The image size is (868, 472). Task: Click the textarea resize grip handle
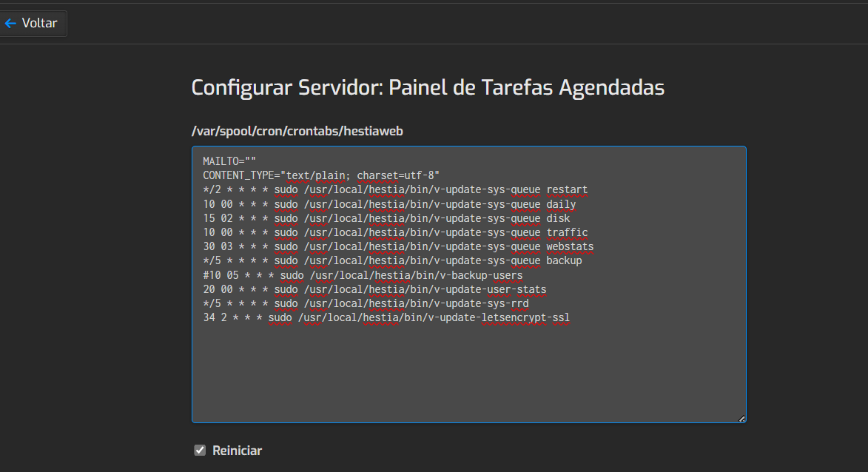coord(741,418)
